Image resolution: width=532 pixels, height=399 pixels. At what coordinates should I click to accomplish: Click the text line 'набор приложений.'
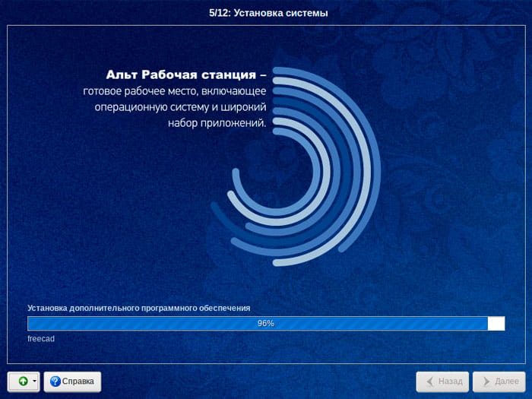pos(217,123)
